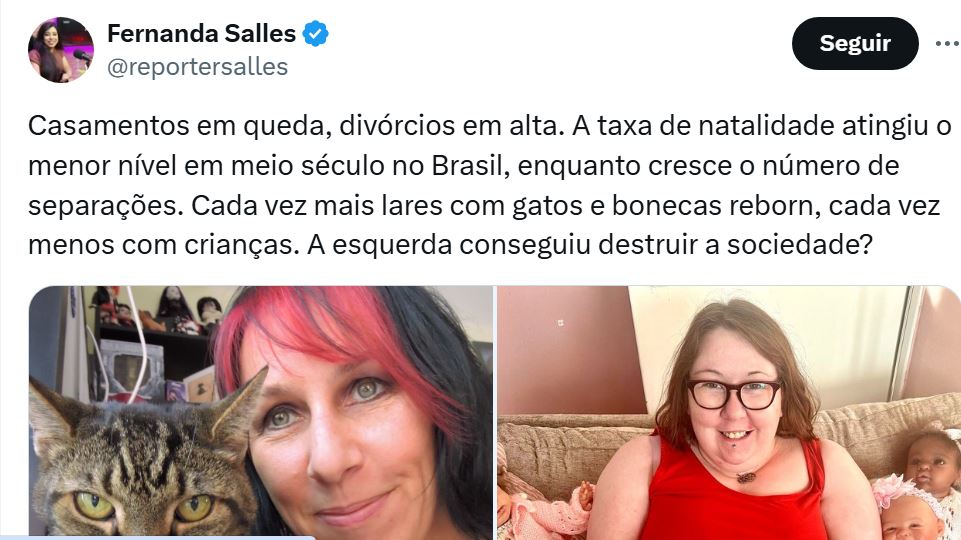
Task: Open Fernanda Salles' profile avatar picture
Action: pyautogui.click(x=61, y=50)
